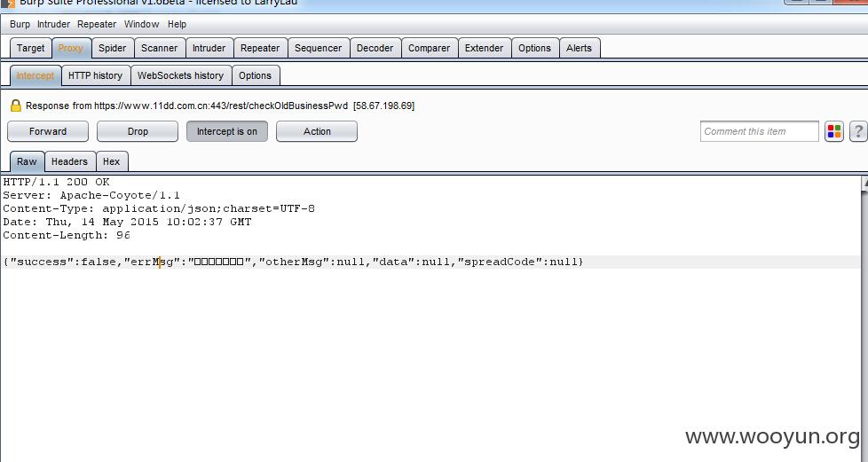Click the Content-Type header line

(159, 208)
